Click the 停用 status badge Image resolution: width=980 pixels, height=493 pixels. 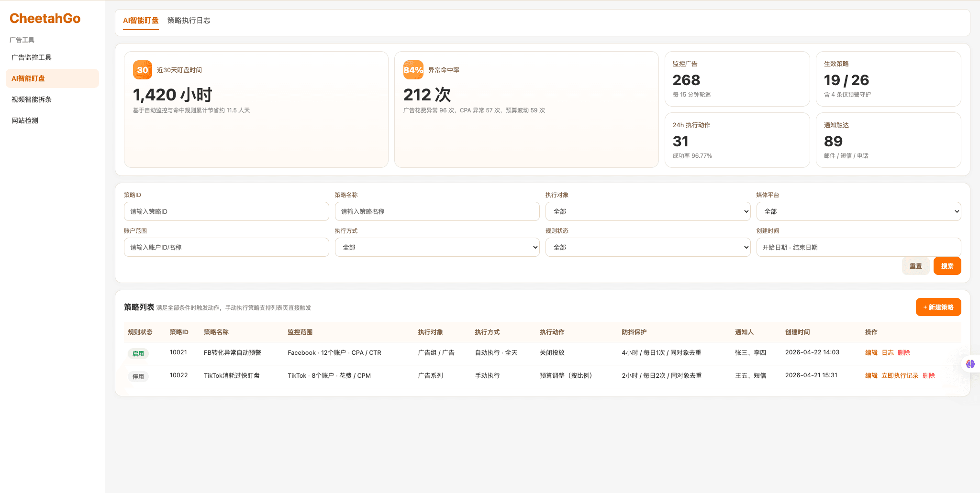click(x=138, y=377)
